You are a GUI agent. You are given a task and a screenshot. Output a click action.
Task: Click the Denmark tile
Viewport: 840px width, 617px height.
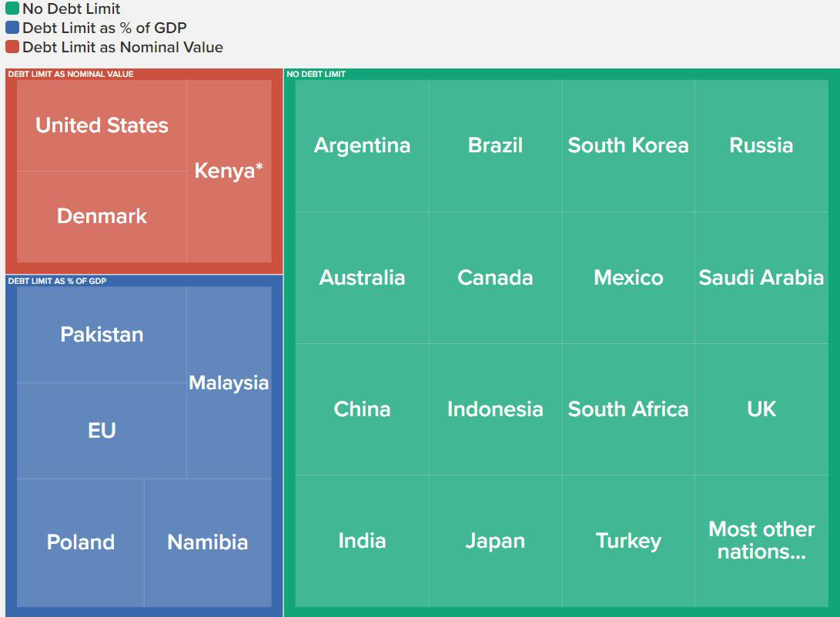102,217
